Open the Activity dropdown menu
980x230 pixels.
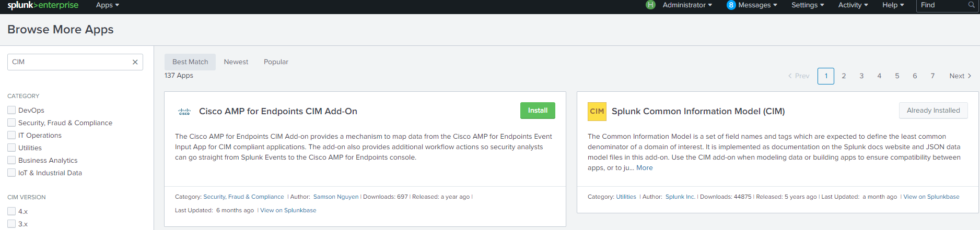click(x=853, y=5)
